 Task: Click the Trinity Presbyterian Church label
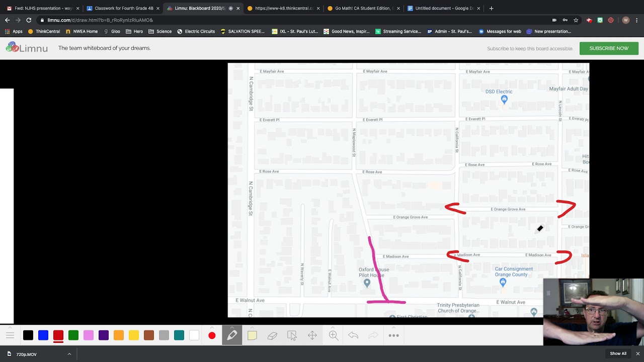(x=458, y=308)
